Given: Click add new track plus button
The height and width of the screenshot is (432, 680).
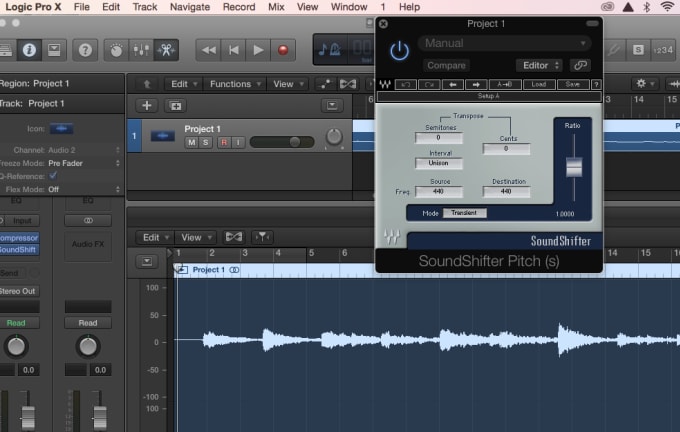Looking at the screenshot, I should coord(147,106).
